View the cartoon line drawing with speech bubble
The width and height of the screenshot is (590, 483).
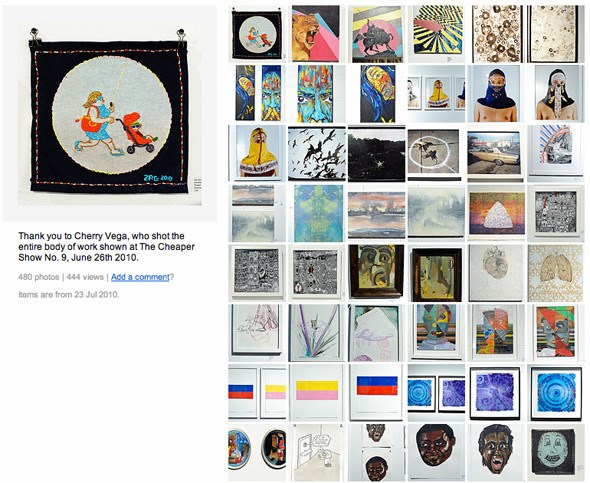[315, 453]
